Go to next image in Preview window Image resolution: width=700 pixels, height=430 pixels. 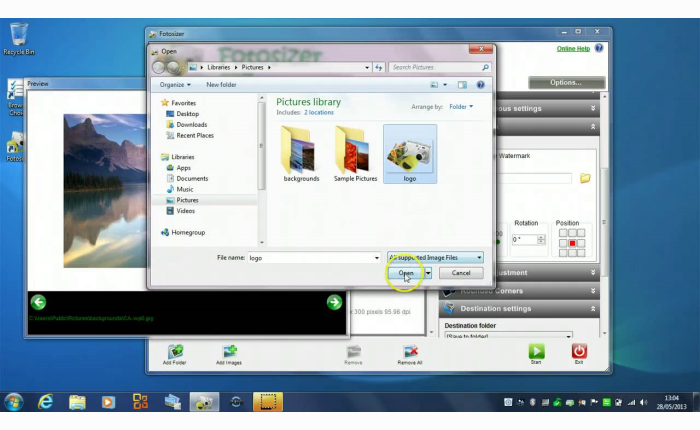point(334,302)
